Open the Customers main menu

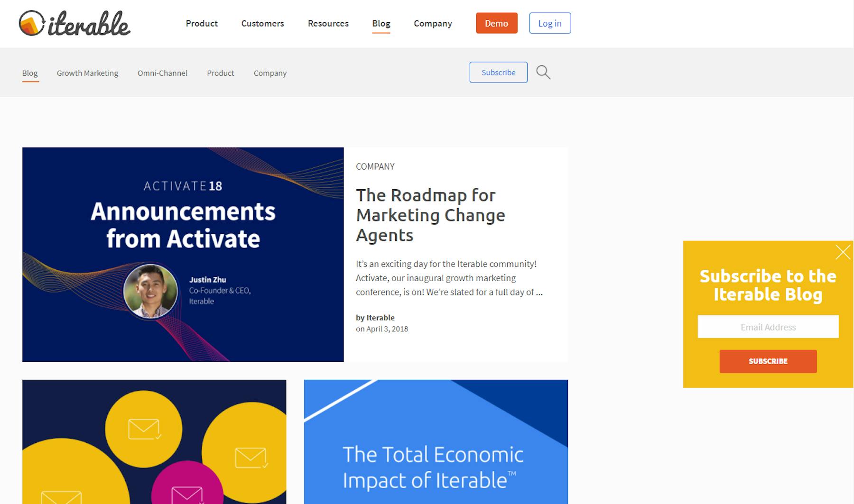click(262, 23)
